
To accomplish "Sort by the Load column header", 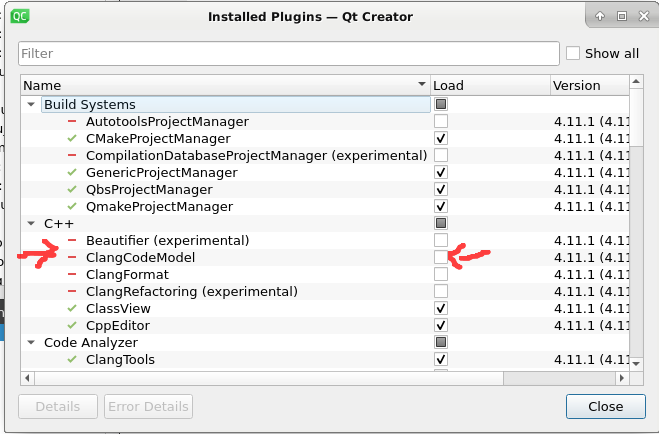I will pos(490,85).
